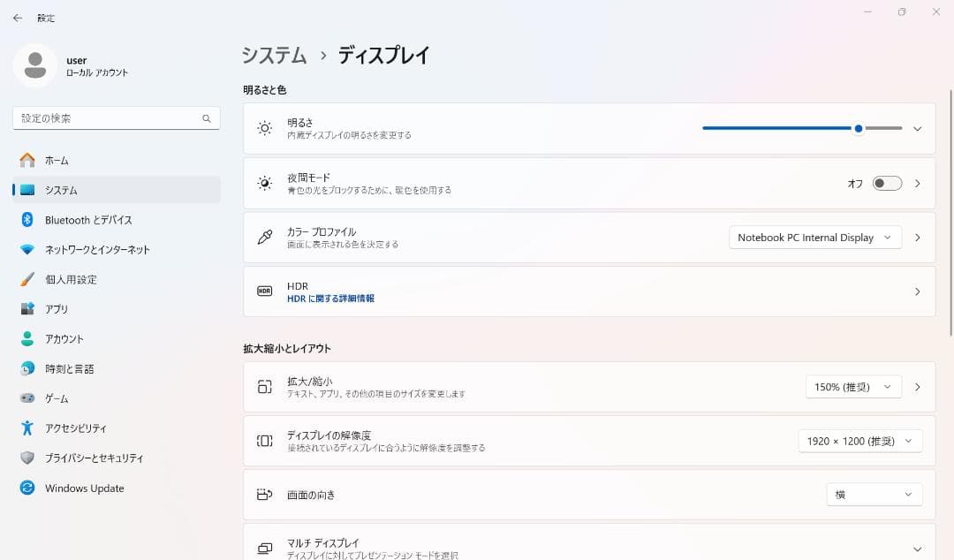Change the 拡大/縮小 150% dropdown
Screen dimensions: 954x560
pyautogui.click(x=852, y=386)
